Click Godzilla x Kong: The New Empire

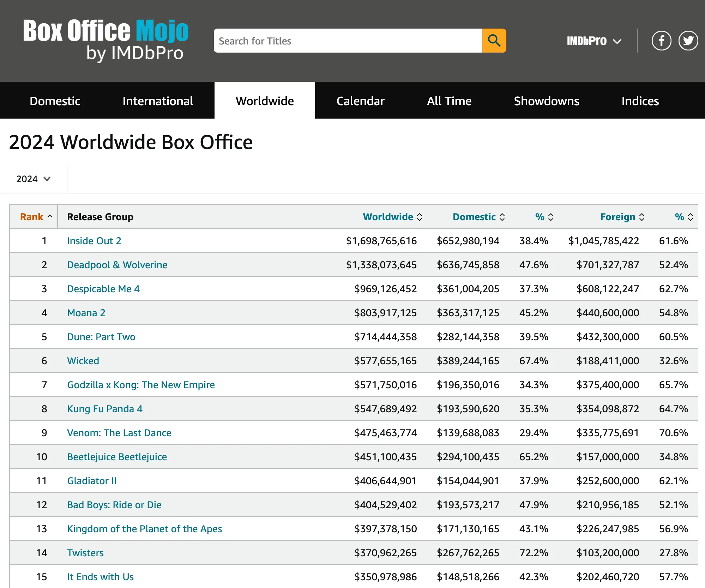[x=141, y=385]
